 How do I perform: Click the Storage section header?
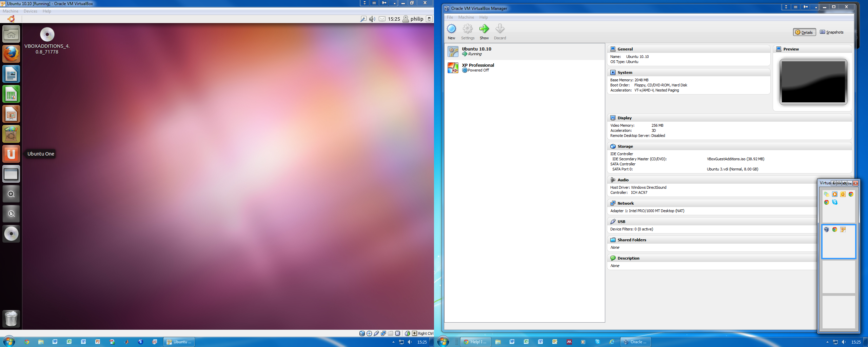730,146
